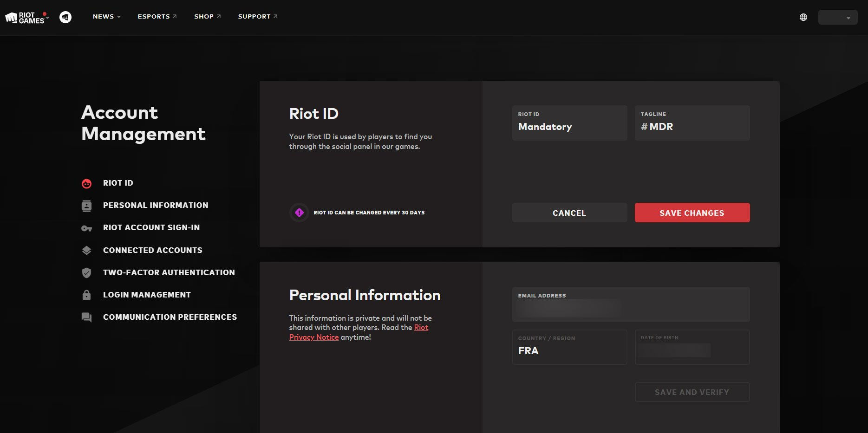868x433 pixels.
Task: Click the Save and Verify button
Action: [x=692, y=392]
